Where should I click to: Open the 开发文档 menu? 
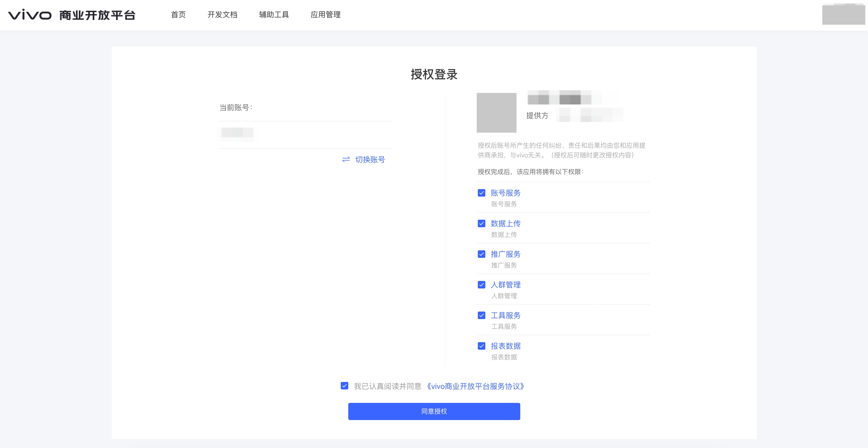[223, 15]
